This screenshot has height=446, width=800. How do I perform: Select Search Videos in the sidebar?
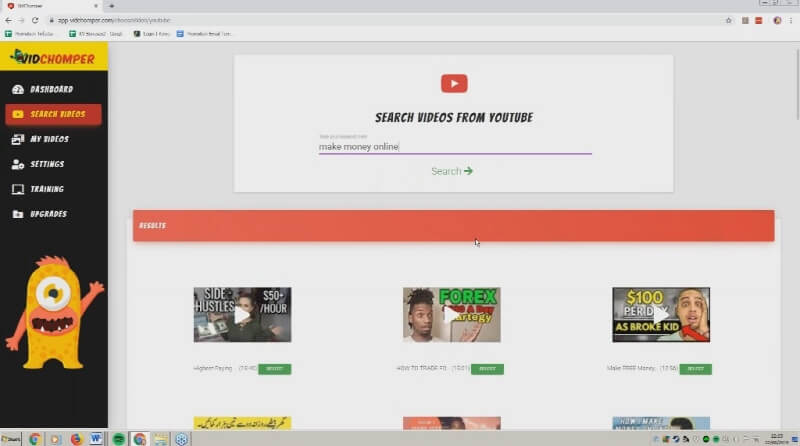(x=53, y=114)
